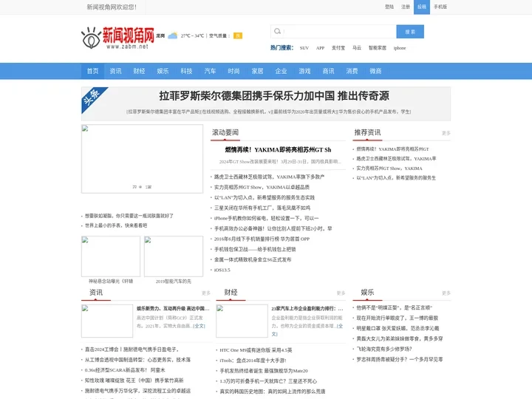The width and height of the screenshot is (532, 399).
Task: Open the 汽车 navigation item
Action: pos(210,71)
